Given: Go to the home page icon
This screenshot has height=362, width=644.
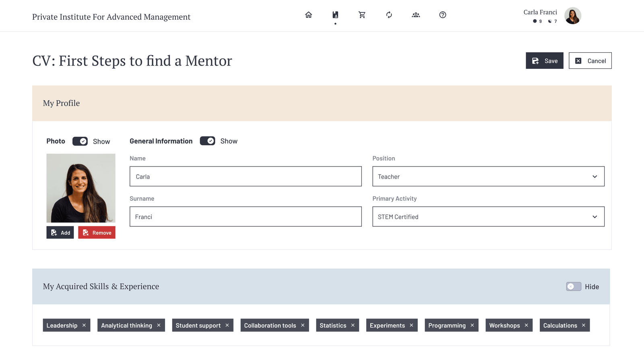Looking at the screenshot, I should pyautogui.click(x=308, y=15).
